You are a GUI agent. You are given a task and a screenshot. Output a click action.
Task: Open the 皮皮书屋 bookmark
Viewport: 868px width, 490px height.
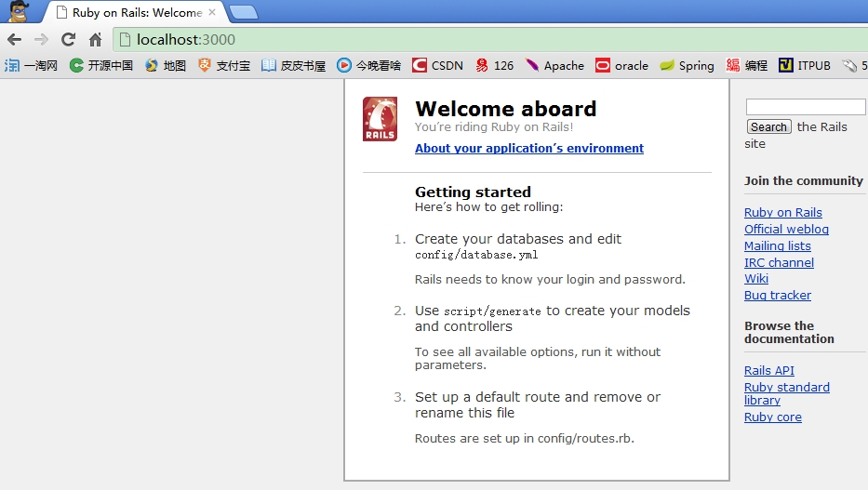pos(293,66)
